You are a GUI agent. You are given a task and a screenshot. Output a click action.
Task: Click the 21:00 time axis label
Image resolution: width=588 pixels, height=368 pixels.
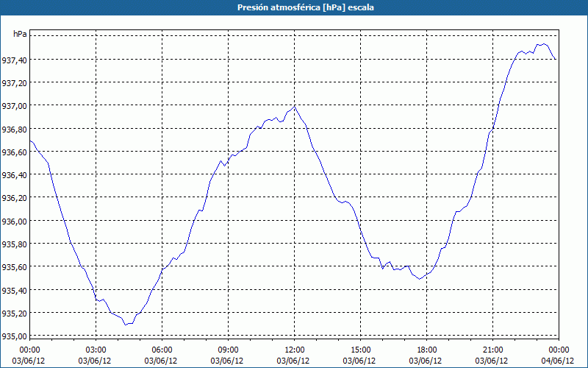(492, 350)
